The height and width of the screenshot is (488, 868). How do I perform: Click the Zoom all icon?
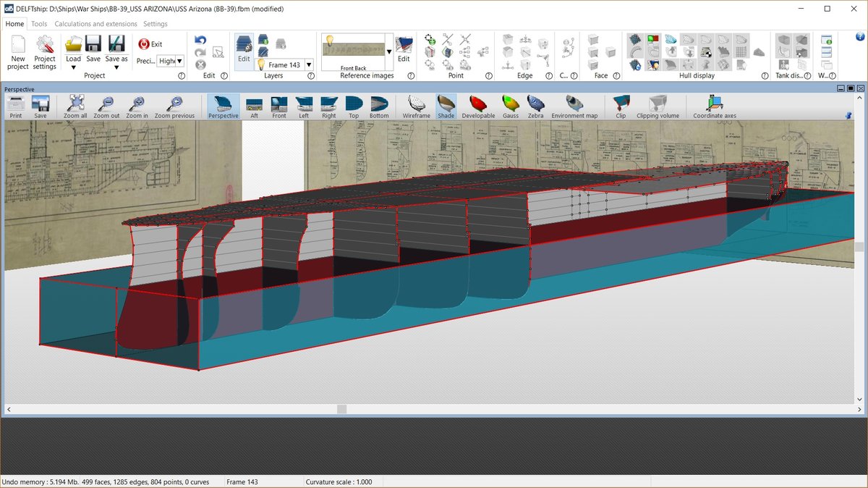75,106
